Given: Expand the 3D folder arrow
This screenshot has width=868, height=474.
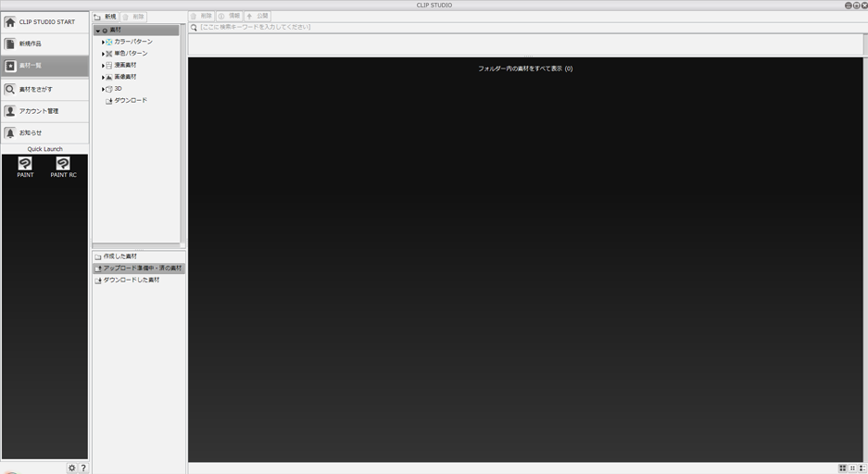Looking at the screenshot, I should click(103, 89).
